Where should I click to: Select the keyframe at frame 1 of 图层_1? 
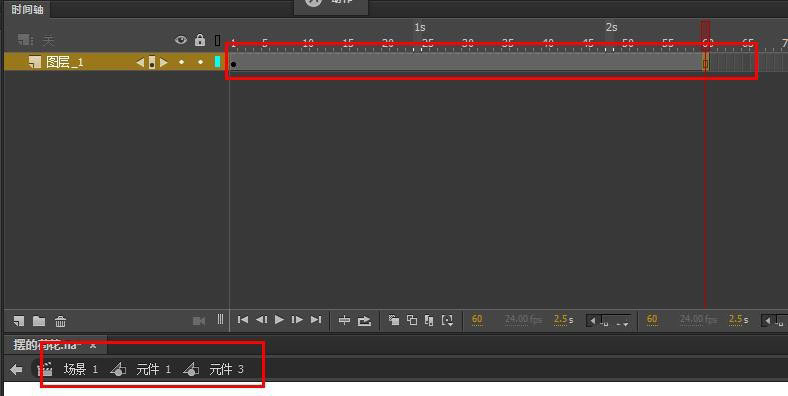(x=234, y=64)
